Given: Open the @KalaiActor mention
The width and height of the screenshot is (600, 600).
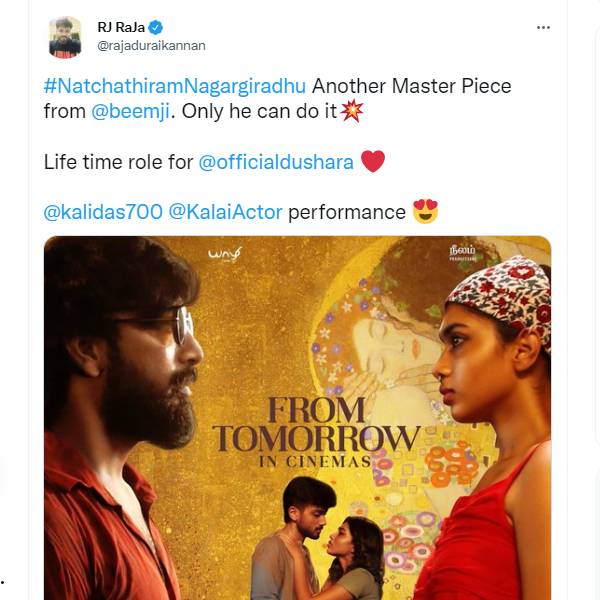Looking at the screenshot, I should coord(225,212).
